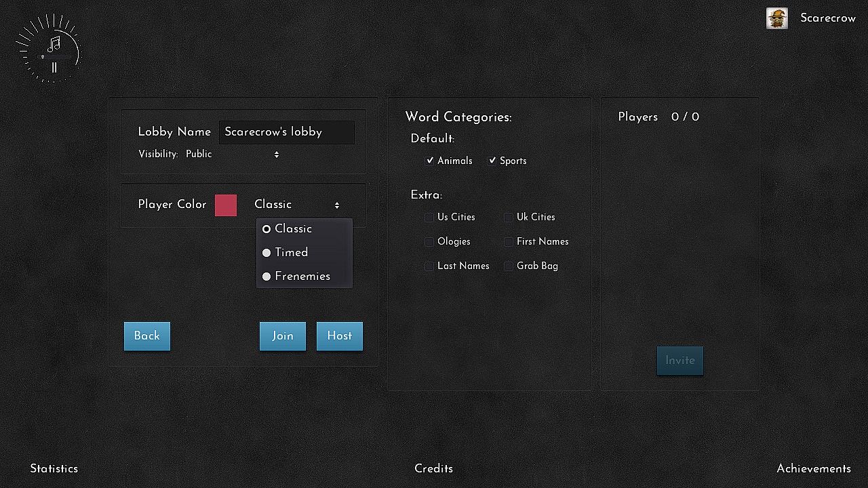Go back with the Back button
This screenshot has height=488, width=868.
[147, 336]
